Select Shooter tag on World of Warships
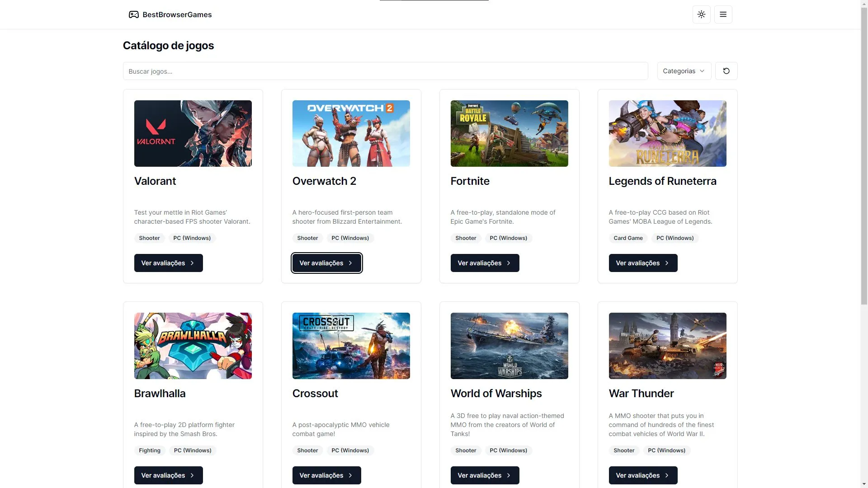Screen dimensions: 868x488 coord(466,451)
